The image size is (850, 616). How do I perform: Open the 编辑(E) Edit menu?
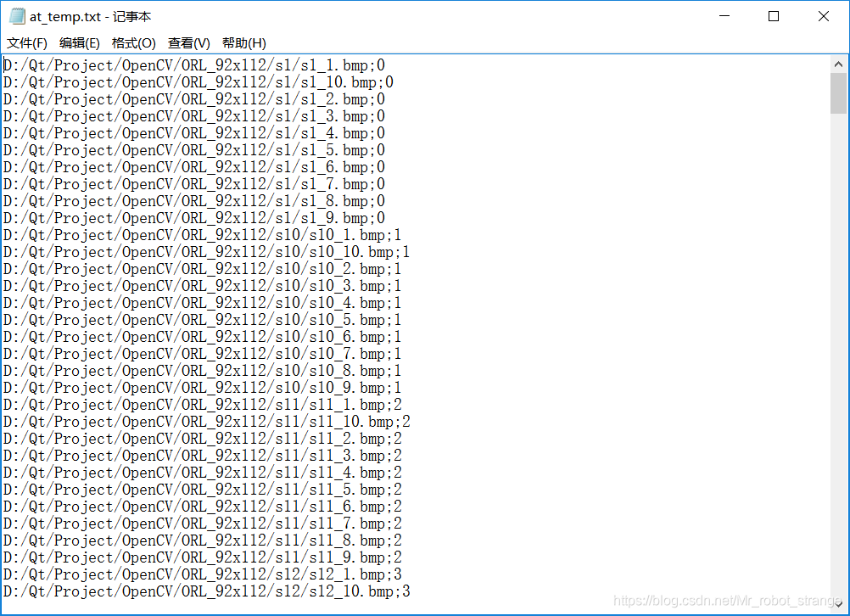(79, 42)
